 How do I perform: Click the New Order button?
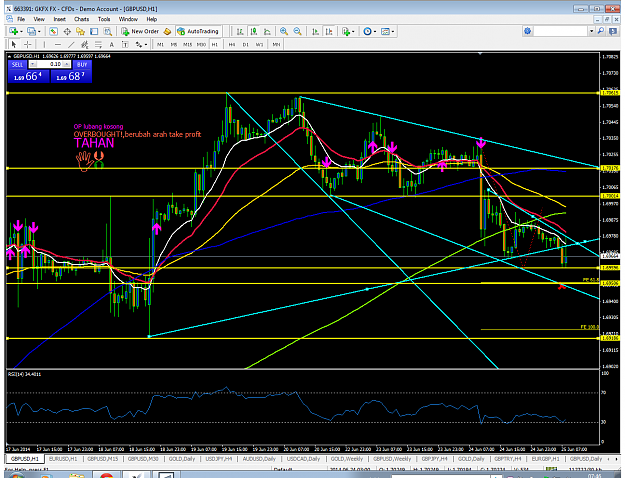(x=140, y=31)
